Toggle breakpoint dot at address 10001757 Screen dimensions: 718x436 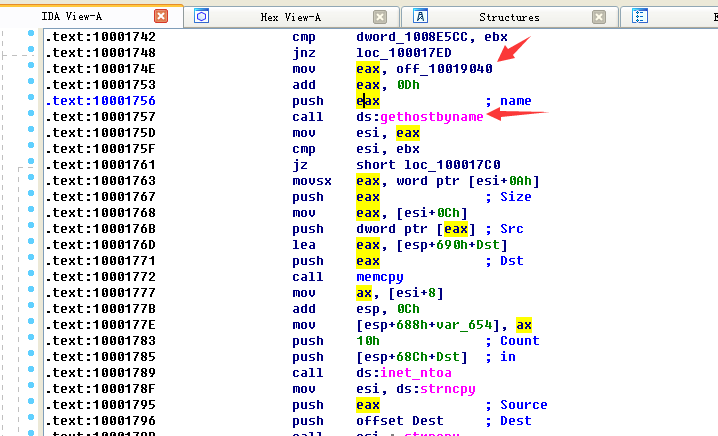(x=31, y=113)
